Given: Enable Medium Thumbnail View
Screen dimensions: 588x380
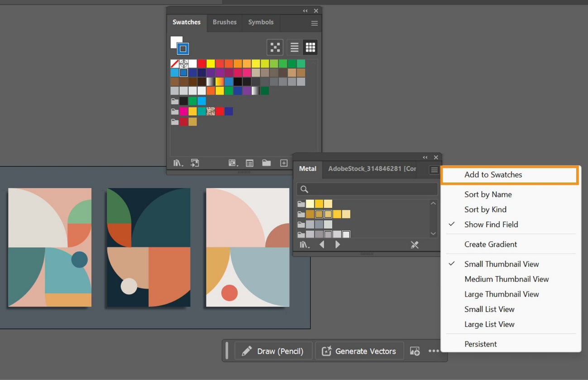Looking at the screenshot, I should click(506, 279).
